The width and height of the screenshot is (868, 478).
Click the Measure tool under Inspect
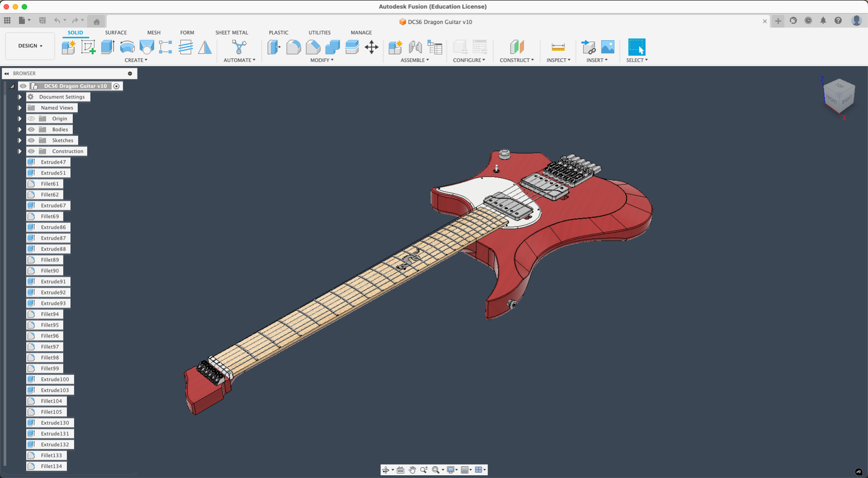[558, 47]
